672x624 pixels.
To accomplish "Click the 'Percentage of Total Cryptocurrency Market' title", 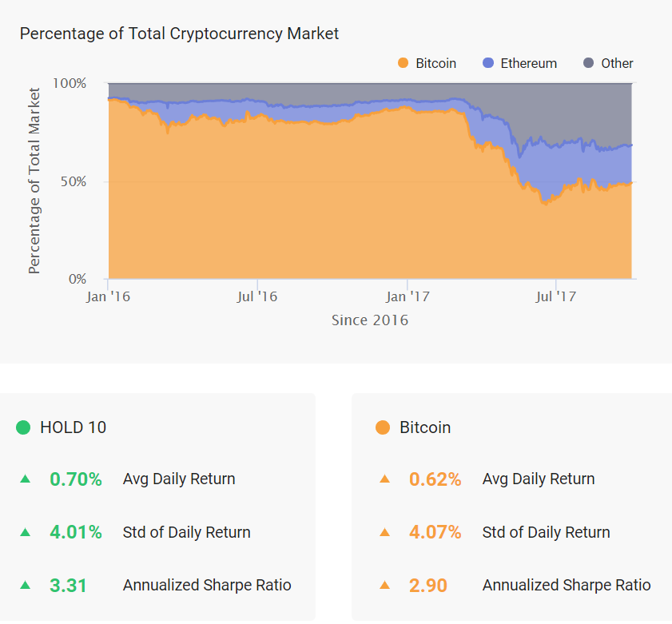I will point(179,34).
